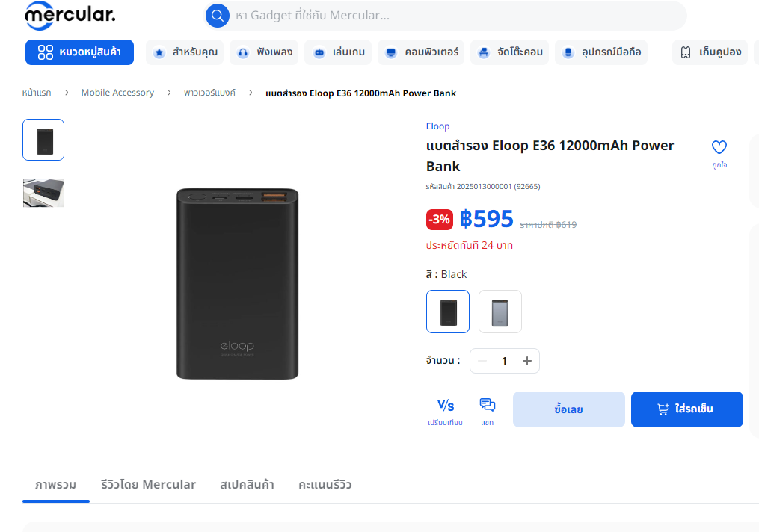Open the Mobile Accessory breadcrumb link

coord(117,93)
